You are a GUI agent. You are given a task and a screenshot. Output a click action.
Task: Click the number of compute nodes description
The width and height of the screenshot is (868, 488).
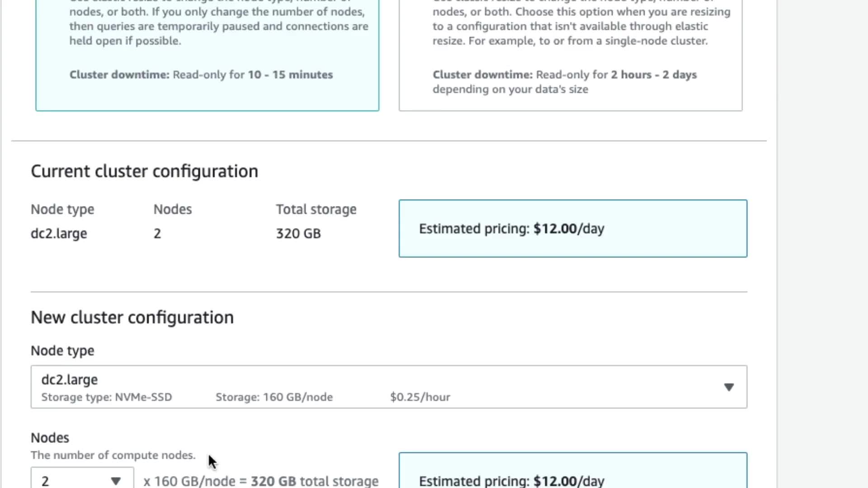(113, 455)
